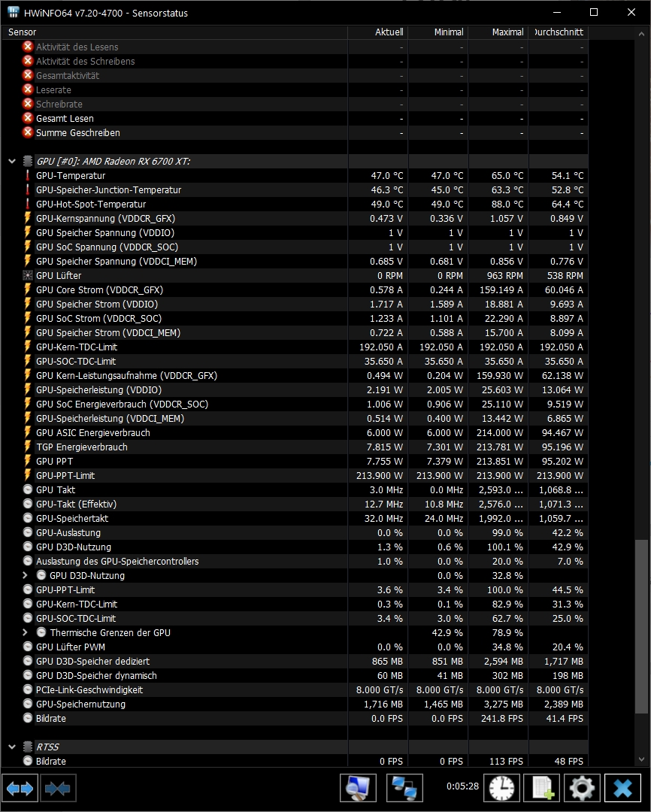Start logging with the report sheet icon
651x812 pixels.
(x=541, y=788)
